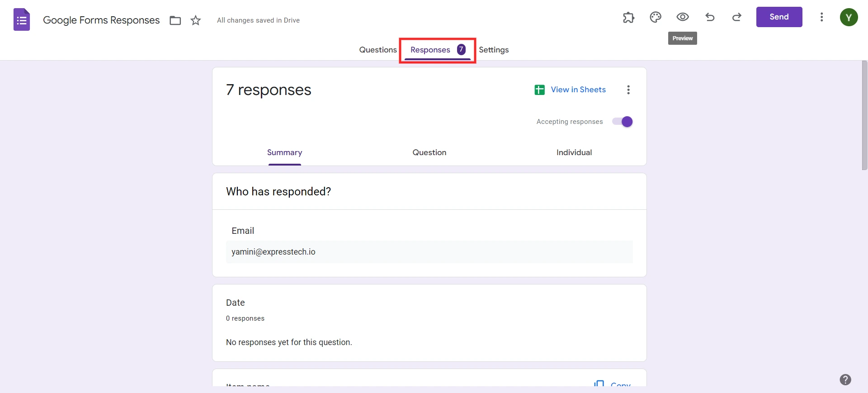Click the All changes saved in Drive status
This screenshot has width=868, height=393.
pos(258,20)
